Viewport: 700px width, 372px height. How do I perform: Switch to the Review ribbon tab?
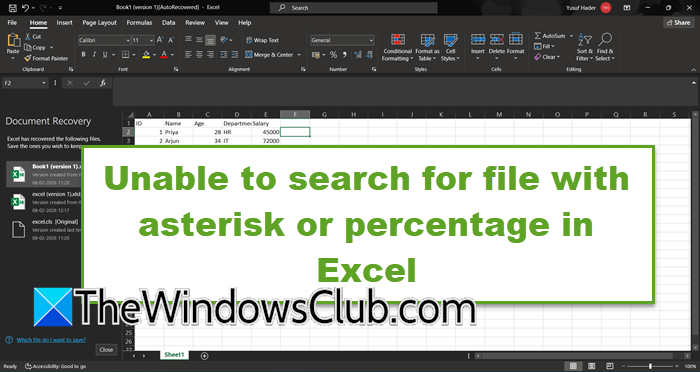(195, 22)
